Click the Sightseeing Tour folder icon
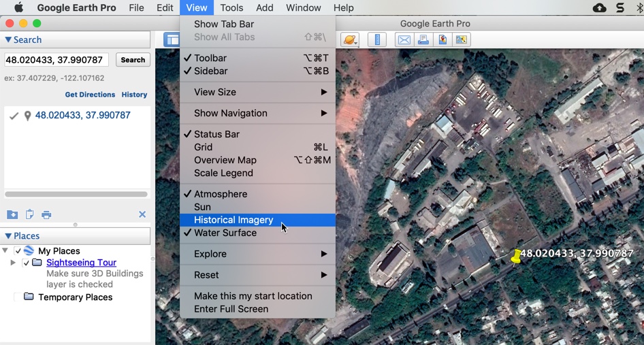The width and height of the screenshot is (644, 345). [37, 262]
